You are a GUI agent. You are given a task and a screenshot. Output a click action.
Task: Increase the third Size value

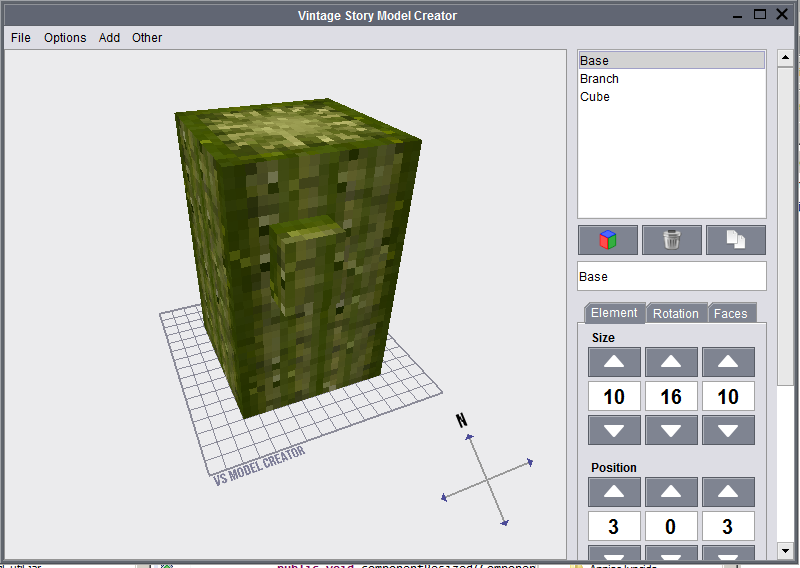[x=728, y=362]
